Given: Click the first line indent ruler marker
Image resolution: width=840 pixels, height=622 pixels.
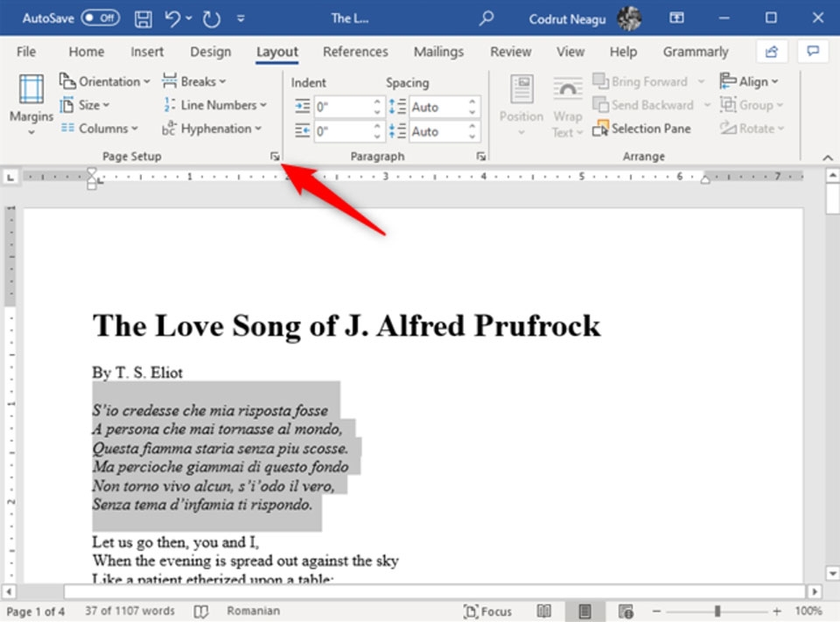Looking at the screenshot, I should pyautogui.click(x=92, y=172).
